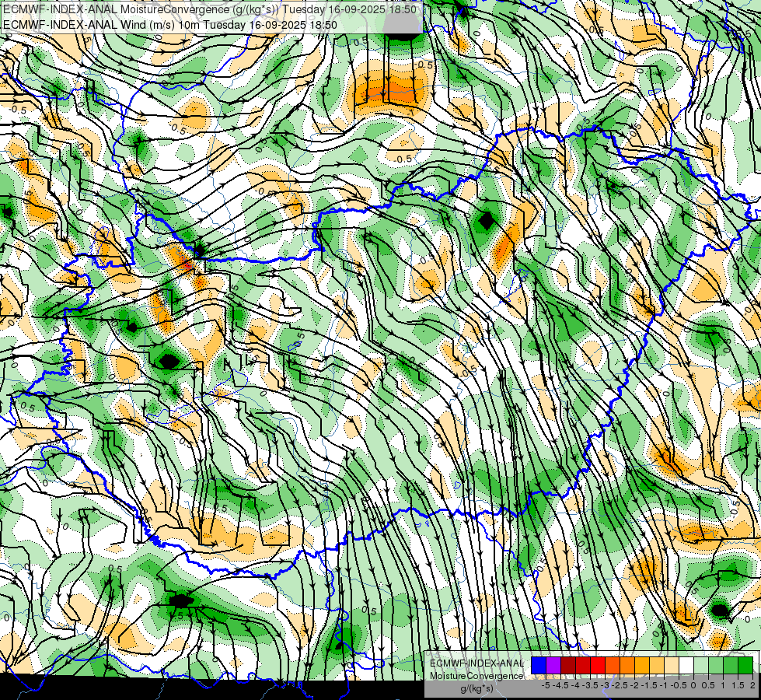The height and width of the screenshot is (700, 761).
Task: Select the legend tick label -1
Action: 664,685
